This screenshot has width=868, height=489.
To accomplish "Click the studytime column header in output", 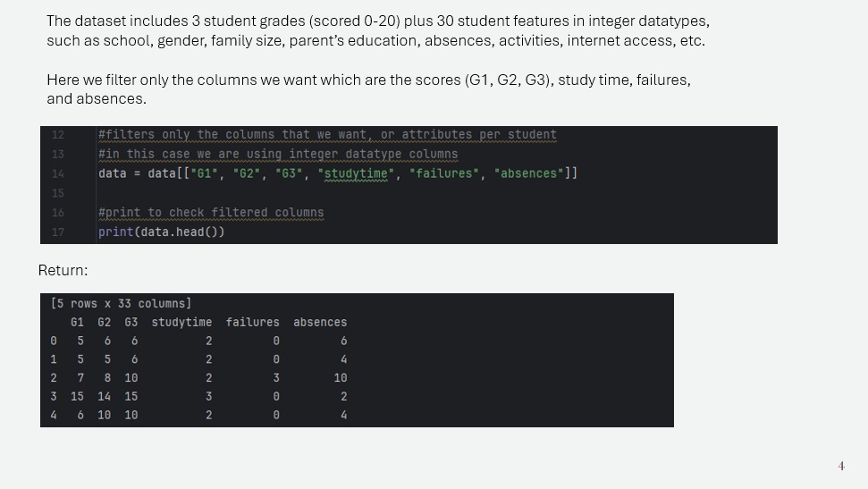I will point(181,323).
